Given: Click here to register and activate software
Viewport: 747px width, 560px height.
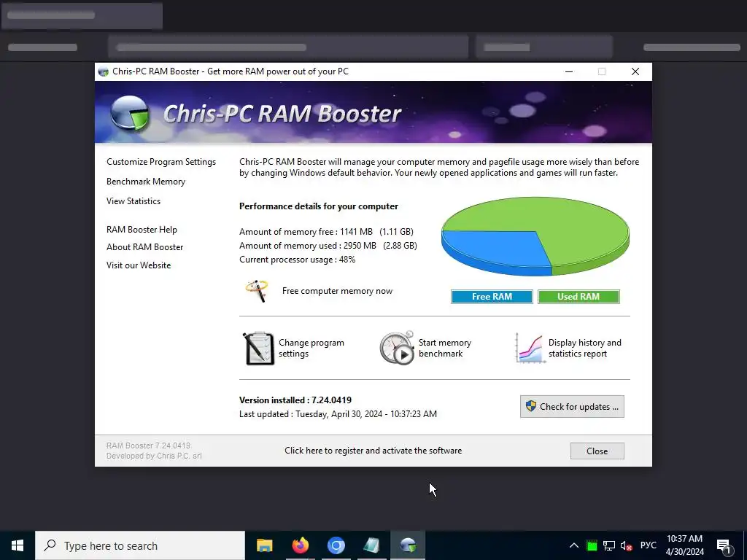Looking at the screenshot, I should 373,451.
